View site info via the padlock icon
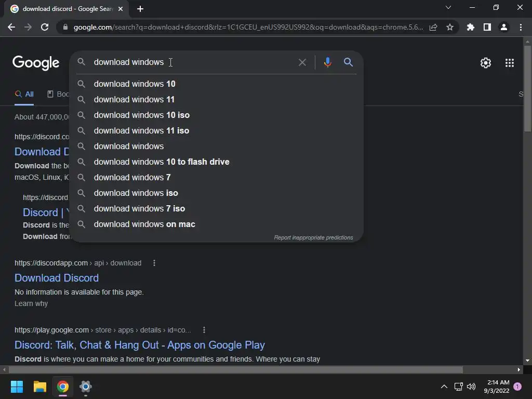The width and height of the screenshot is (532, 399). pyautogui.click(x=65, y=27)
